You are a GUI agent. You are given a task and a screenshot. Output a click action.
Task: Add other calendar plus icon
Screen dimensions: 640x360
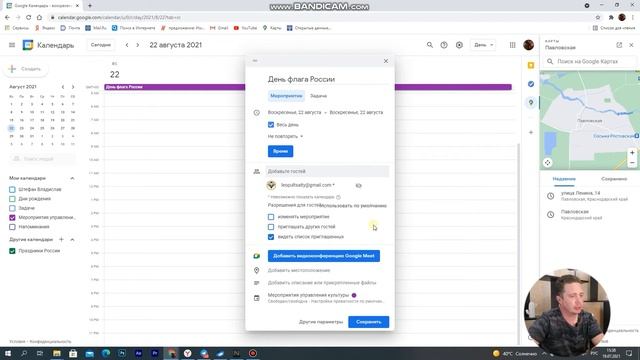click(x=61, y=239)
